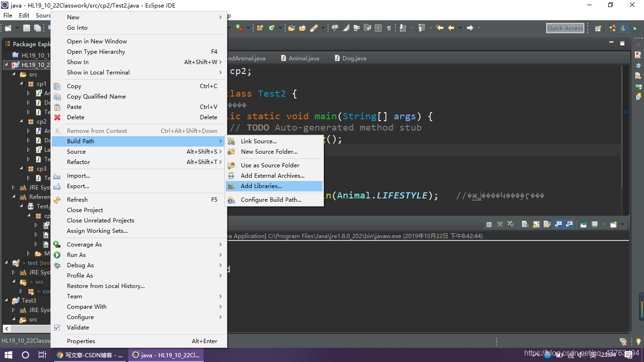644x362 pixels.
Task: Select Open Type Hierarchy menu entry
Action: (139, 52)
